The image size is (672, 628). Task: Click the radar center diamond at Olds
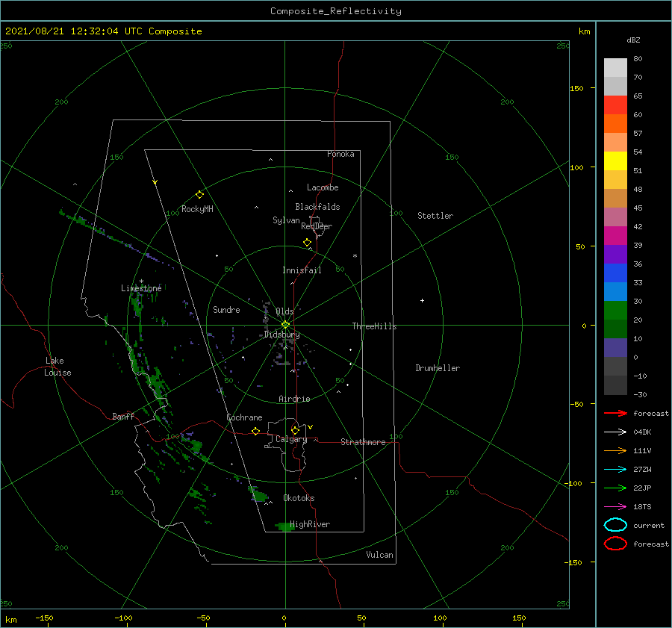tap(285, 325)
